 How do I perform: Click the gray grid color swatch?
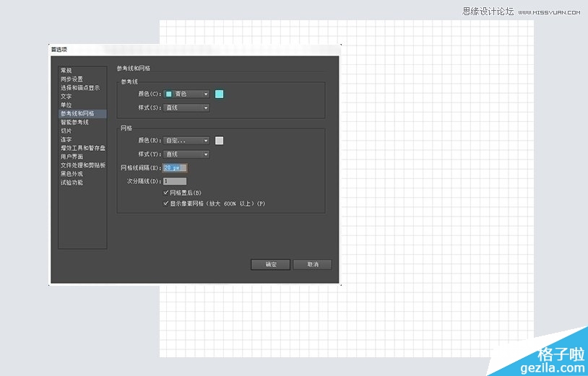pos(220,141)
